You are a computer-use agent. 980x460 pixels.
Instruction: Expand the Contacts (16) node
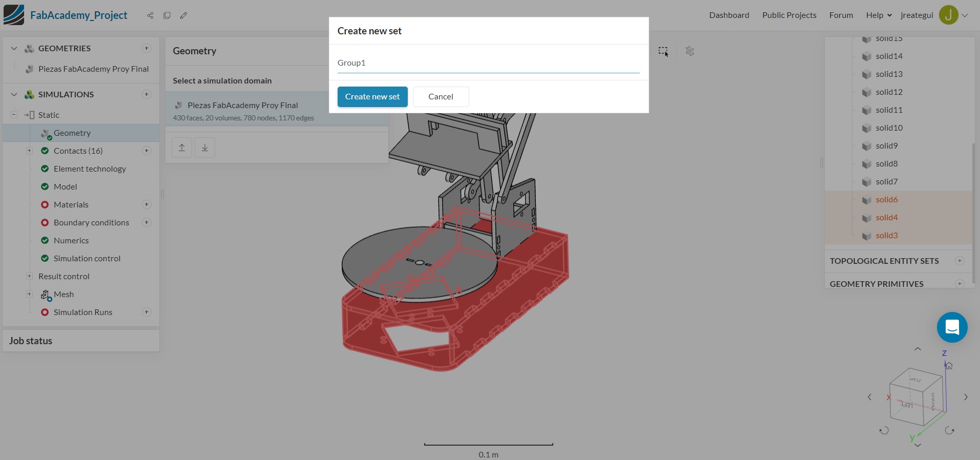(x=29, y=151)
